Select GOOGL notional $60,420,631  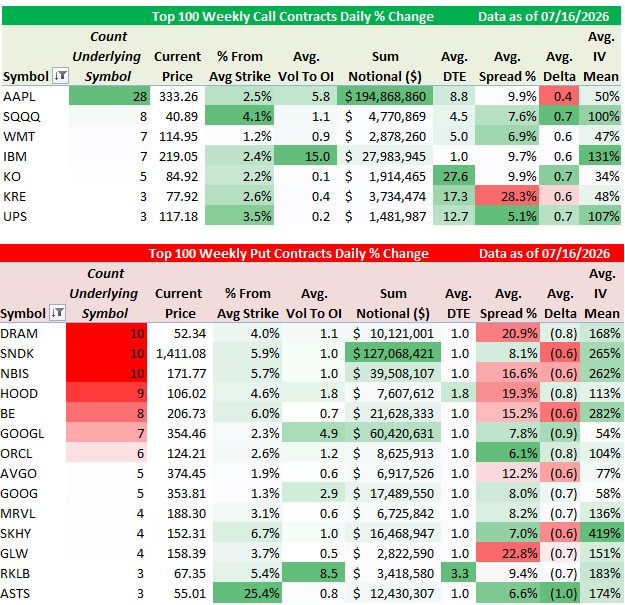tap(393, 433)
